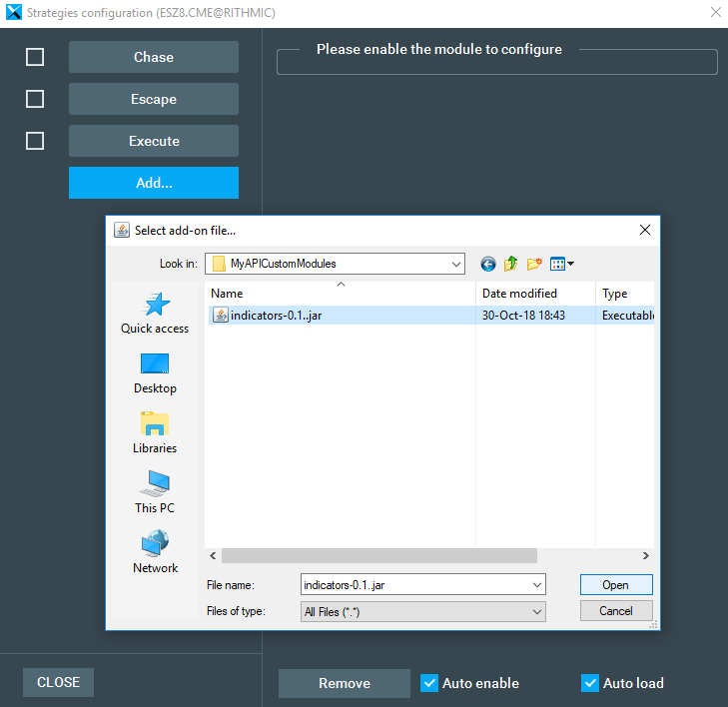Open Network in the places sidebar
The image size is (728, 707).
(155, 552)
